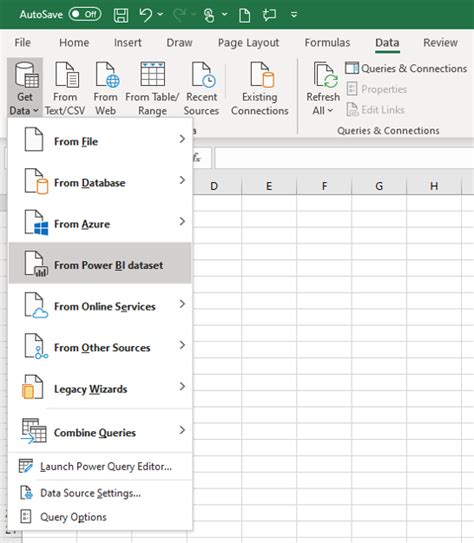
Task: Click the Touch/Mouse Mode icon
Action: pos(209,15)
